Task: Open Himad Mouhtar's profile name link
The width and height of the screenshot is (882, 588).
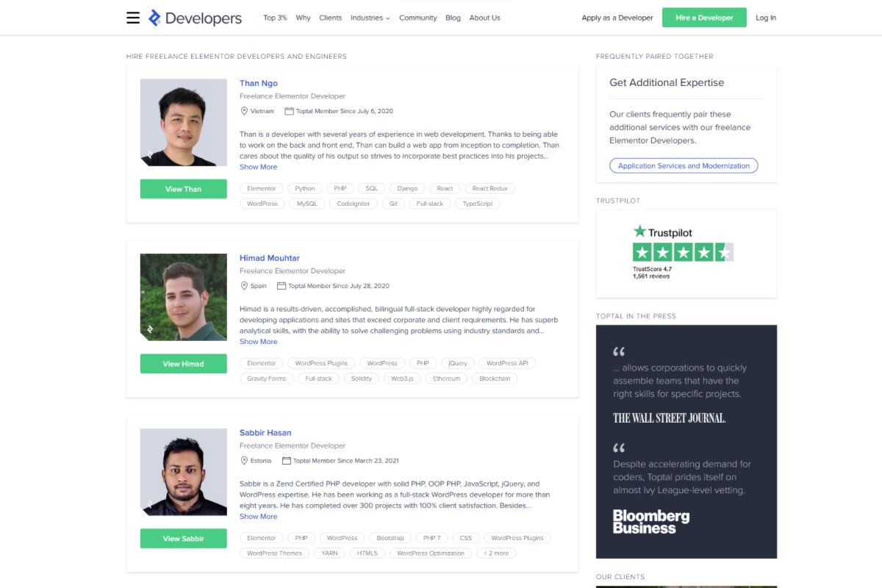Action: click(x=270, y=258)
